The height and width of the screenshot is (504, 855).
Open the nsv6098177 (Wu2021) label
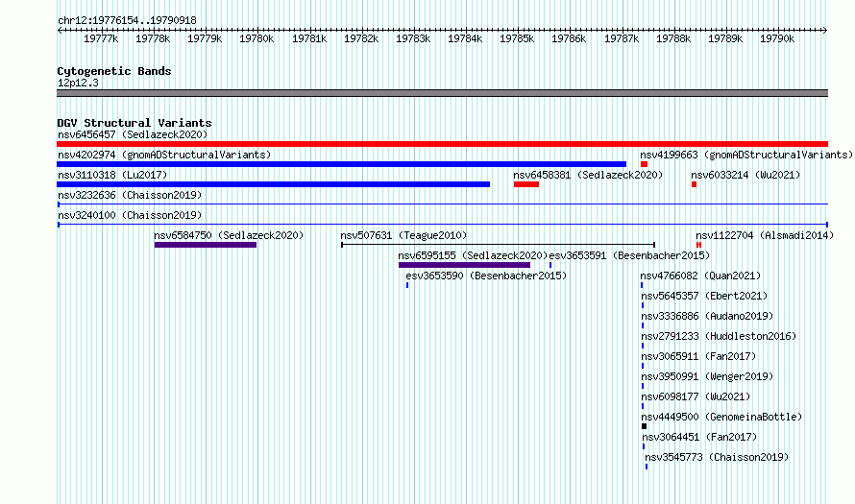point(696,396)
